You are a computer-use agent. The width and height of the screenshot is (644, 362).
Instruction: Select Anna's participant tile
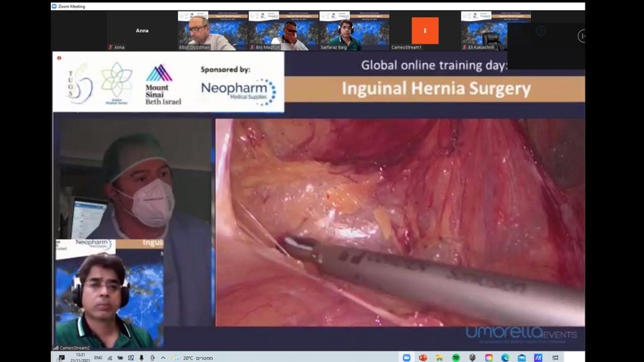pos(142,31)
